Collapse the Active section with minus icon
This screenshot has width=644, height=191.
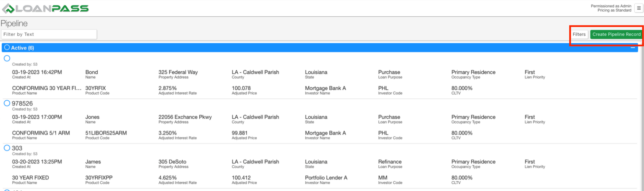tap(632, 48)
